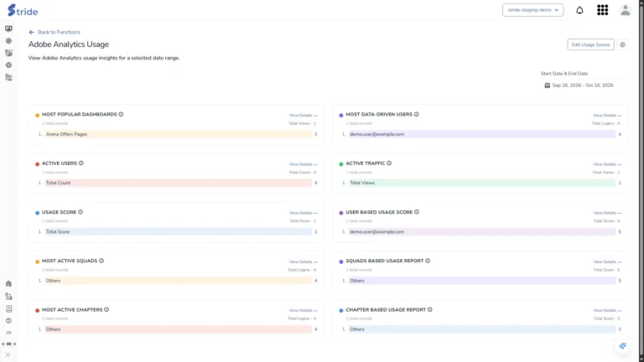Show info icon beside Usage Score title
This screenshot has height=362, width=644.
[80, 212]
